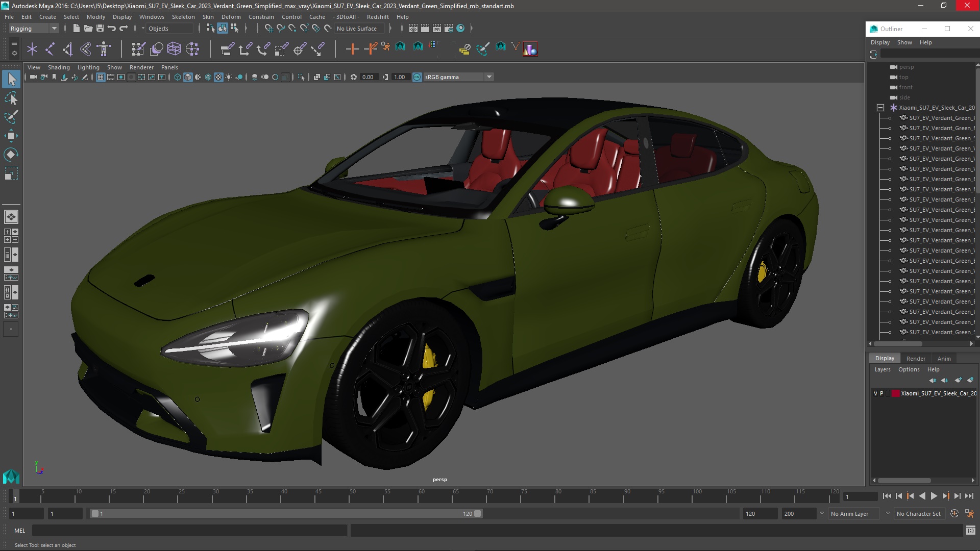The image size is (980, 551).
Task: Toggle viewport grid display
Action: point(101,77)
